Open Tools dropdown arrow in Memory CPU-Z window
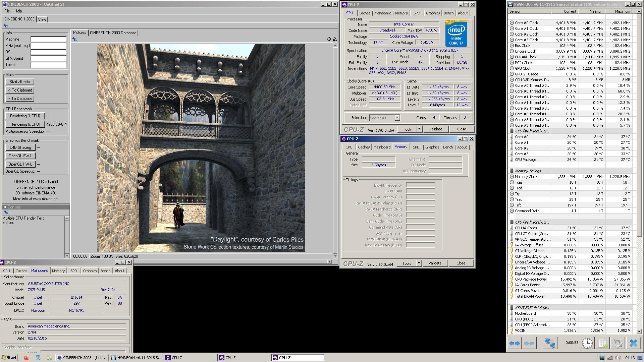The image size is (644, 362). pyautogui.click(x=419, y=263)
